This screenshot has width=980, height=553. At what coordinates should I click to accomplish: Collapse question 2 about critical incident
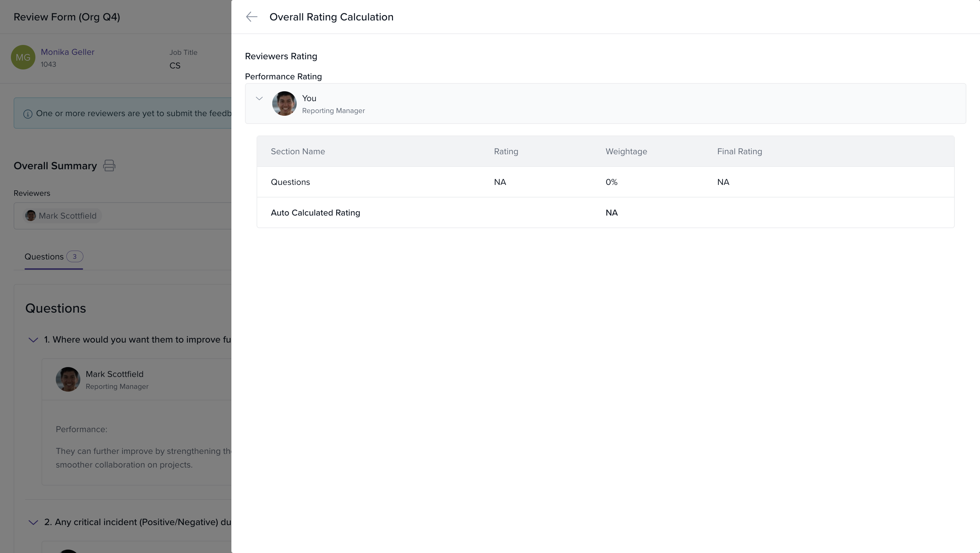(33, 522)
